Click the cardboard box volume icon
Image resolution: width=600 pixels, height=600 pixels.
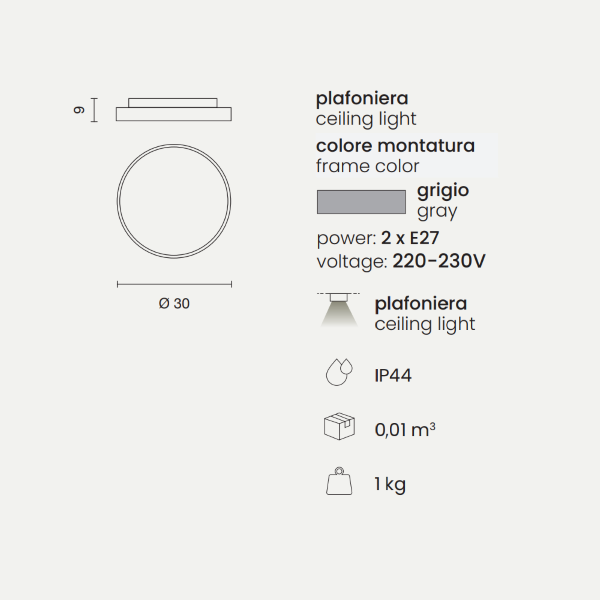(340, 428)
